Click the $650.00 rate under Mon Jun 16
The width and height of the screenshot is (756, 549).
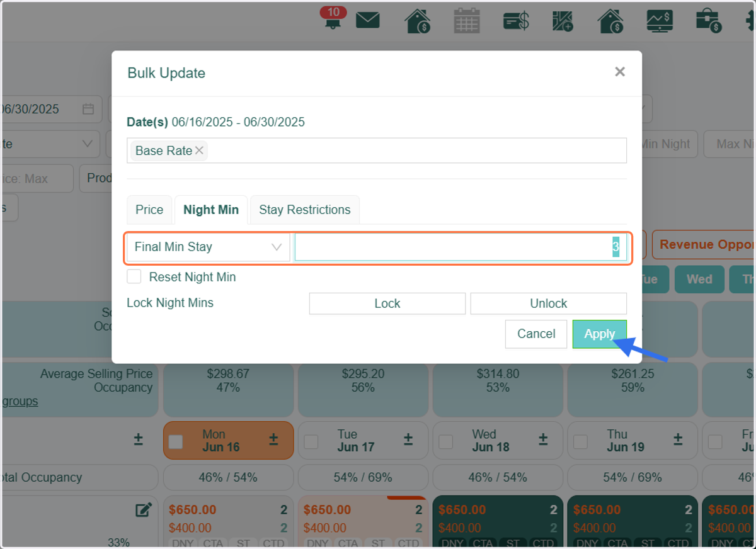[x=192, y=510]
